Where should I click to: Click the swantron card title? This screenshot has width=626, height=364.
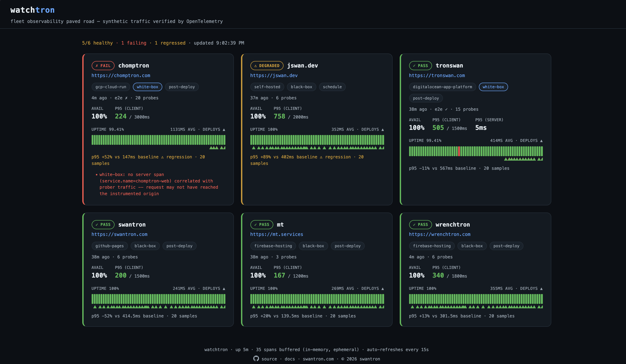(x=132, y=225)
